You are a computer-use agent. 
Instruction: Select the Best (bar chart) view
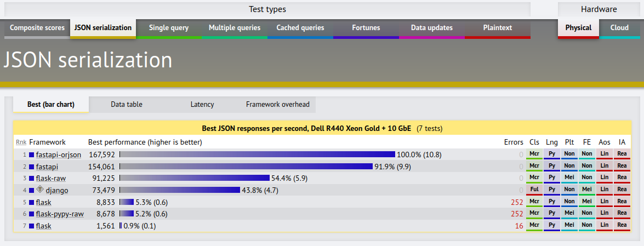[x=51, y=104]
